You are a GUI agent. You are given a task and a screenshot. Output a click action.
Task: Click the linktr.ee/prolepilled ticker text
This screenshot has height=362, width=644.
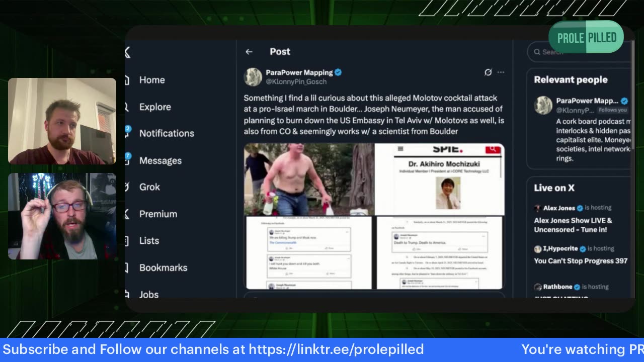click(x=337, y=349)
